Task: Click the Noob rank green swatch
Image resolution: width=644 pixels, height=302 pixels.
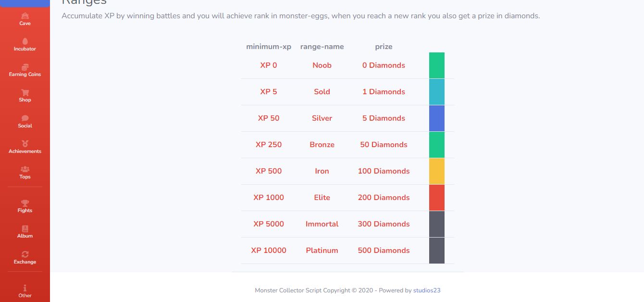Action: tap(437, 65)
